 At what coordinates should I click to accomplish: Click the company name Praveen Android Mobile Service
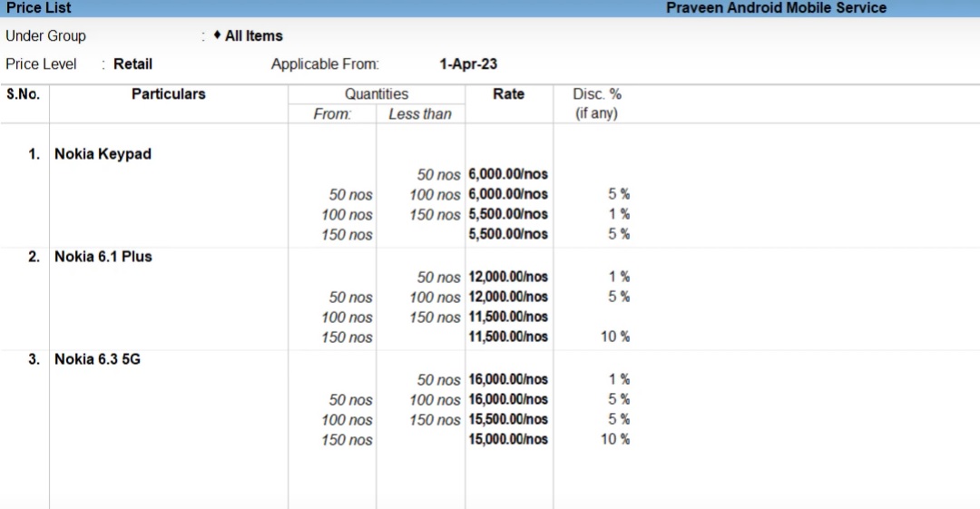[x=776, y=8]
